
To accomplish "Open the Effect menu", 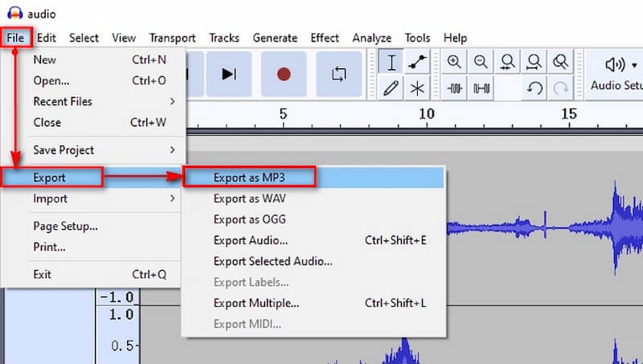I will point(325,38).
